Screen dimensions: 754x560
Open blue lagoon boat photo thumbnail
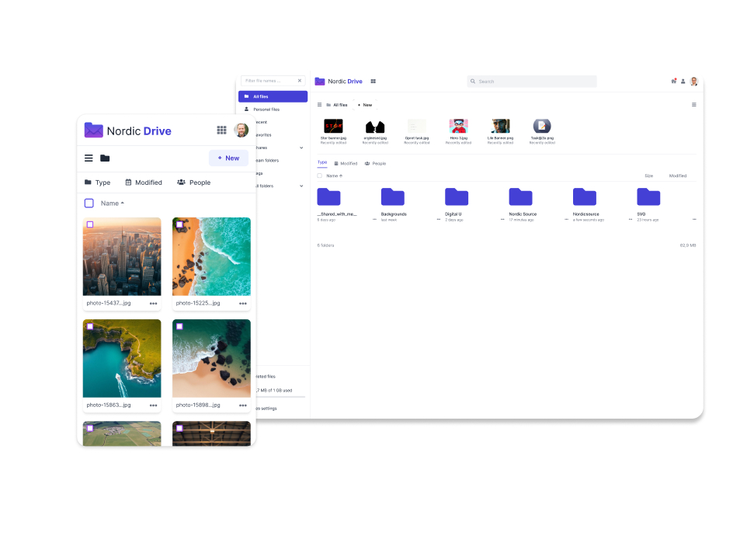122,358
